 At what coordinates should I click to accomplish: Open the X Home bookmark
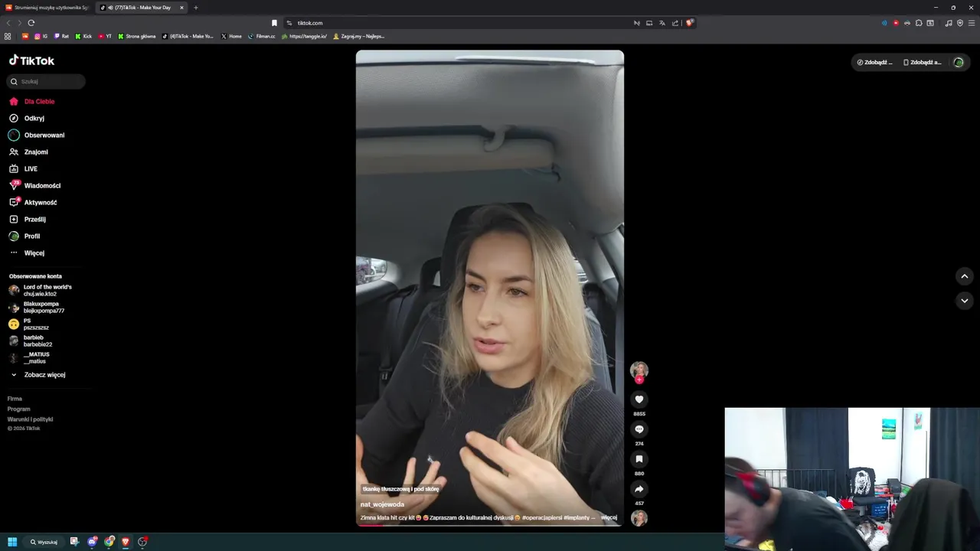click(231, 36)
